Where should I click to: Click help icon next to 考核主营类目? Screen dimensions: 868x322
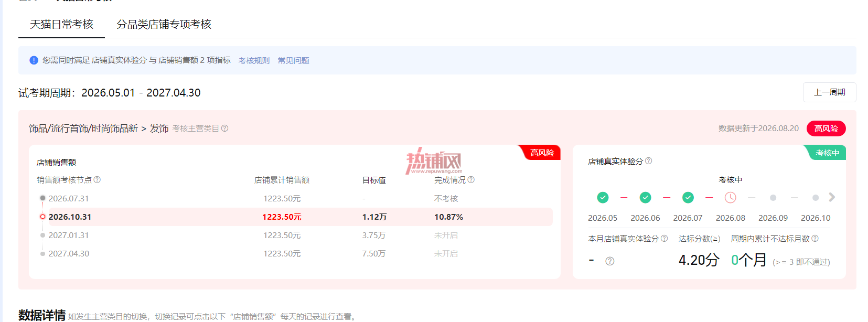click(225, 128)
